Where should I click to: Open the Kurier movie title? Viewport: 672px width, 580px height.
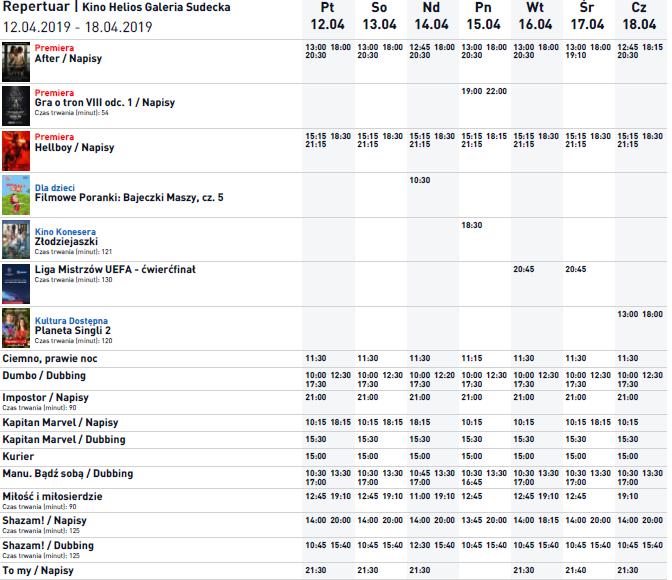pos(18,457)
